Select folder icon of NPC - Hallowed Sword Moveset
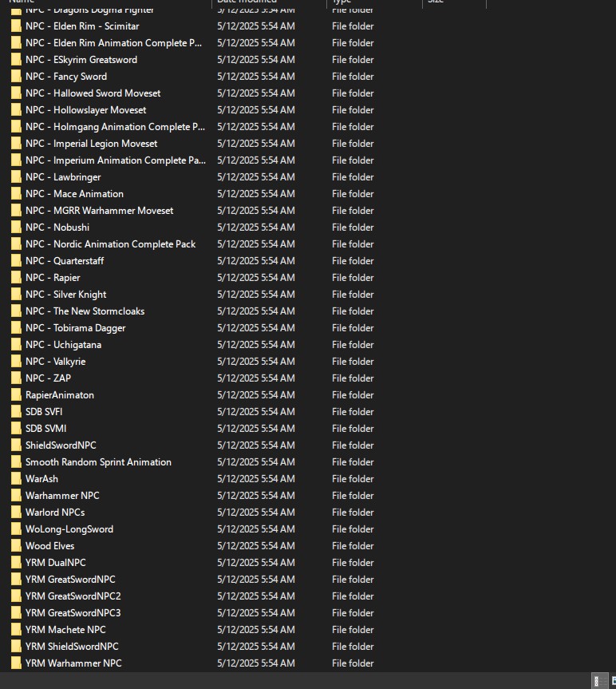This screenshot has height=689, width=616. click(x=16, y=93)
